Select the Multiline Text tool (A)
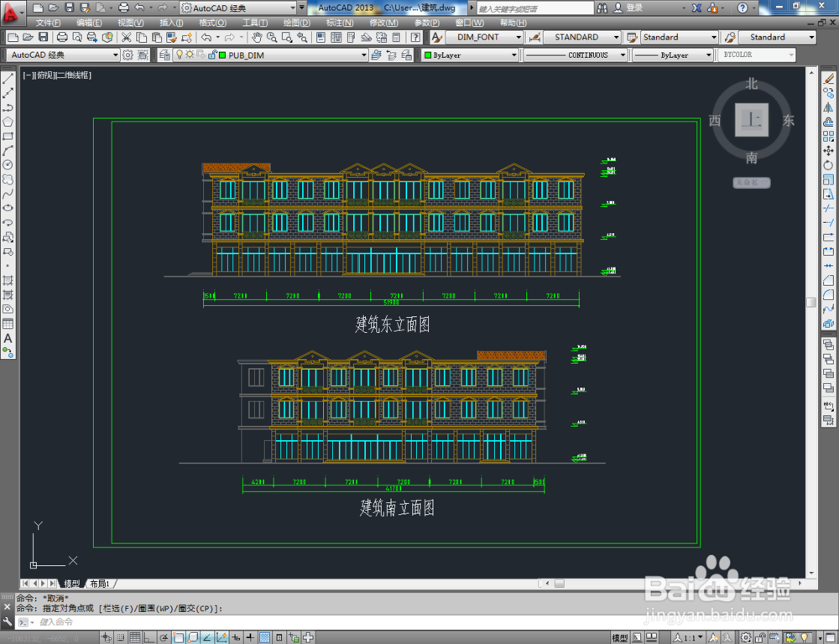 click(8, 338)
